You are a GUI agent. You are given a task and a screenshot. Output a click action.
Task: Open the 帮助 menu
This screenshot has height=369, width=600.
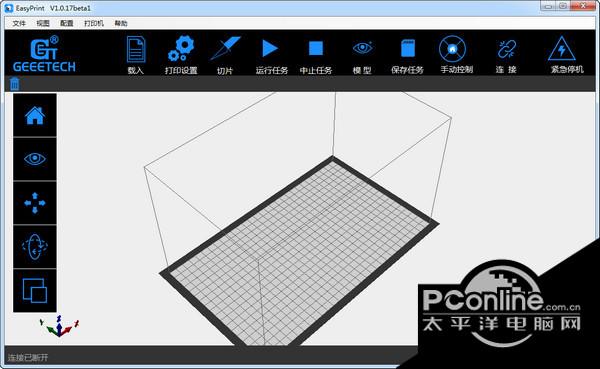click(x=121, y=23)
